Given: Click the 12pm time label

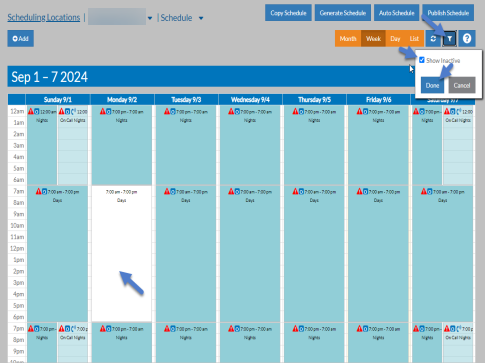Looking at the screenshot, I should click(x=17, y=248).
